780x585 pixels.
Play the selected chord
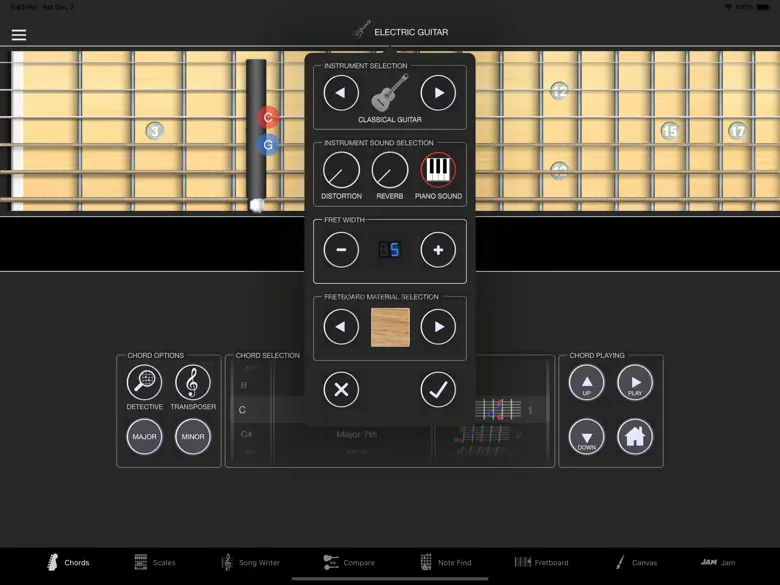coord(635,383)
